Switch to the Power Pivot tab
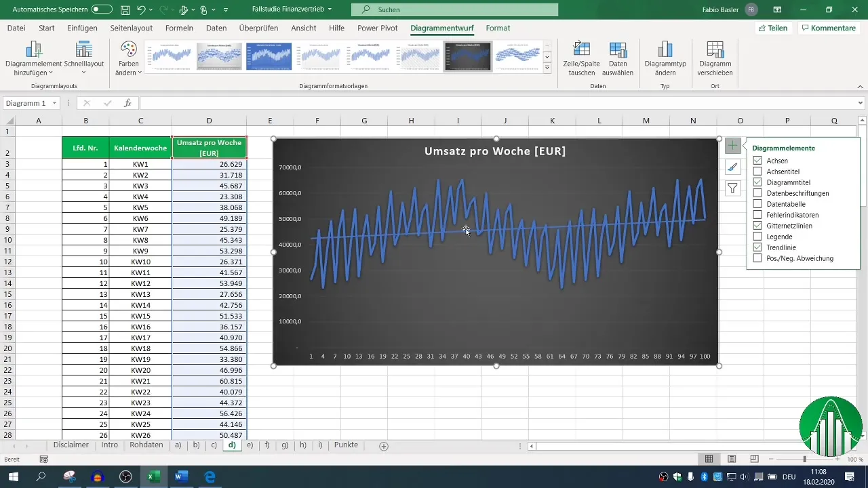Image resolution: width=868 pixels, height=488 pixels. click(378, 28)
